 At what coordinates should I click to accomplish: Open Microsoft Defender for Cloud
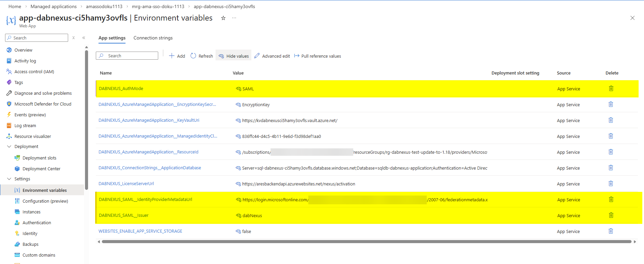point(42,104)
